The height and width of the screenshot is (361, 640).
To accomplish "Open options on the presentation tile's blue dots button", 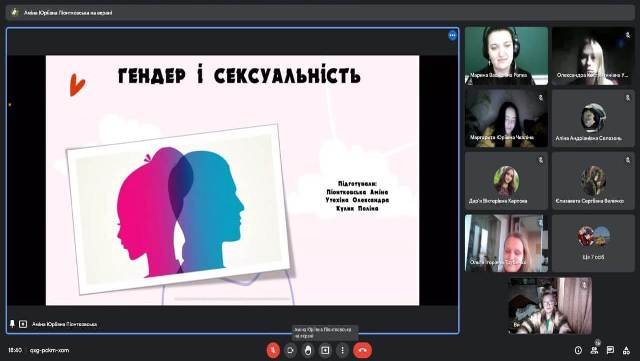I will pyautogui.click(x=452, y=36).
